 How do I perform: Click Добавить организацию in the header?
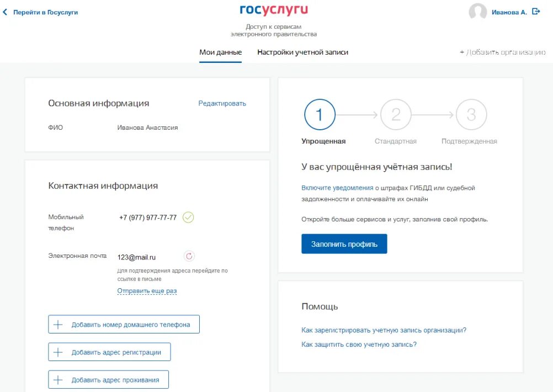(503, 52)
